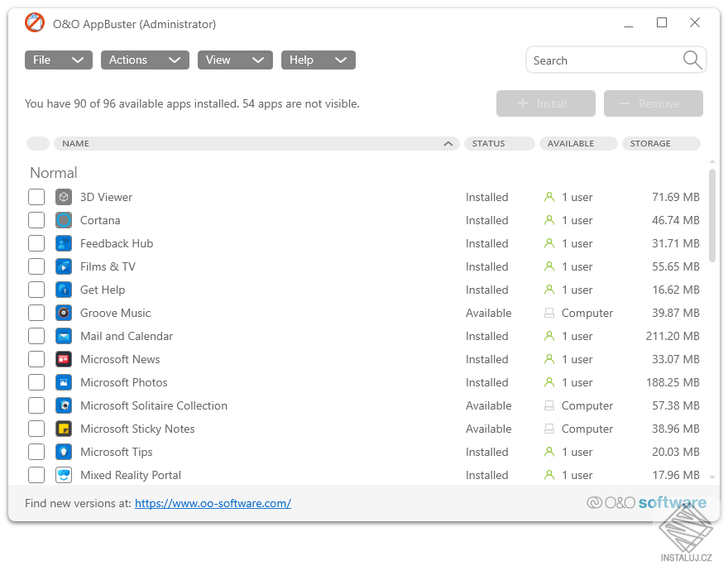Open the View dropdown menu
The width and height of the screenshot is (728, 580).
tap(235, 60)
